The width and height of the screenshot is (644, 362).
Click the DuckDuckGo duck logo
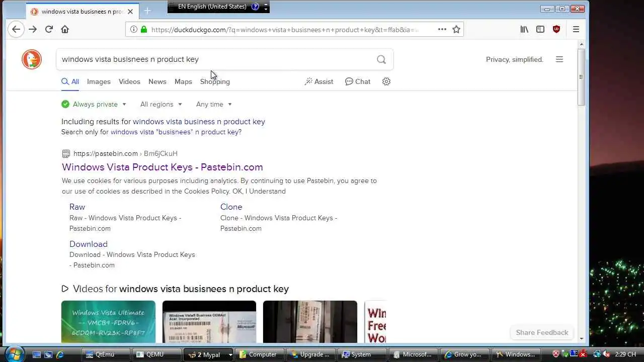tap(32, 59)
